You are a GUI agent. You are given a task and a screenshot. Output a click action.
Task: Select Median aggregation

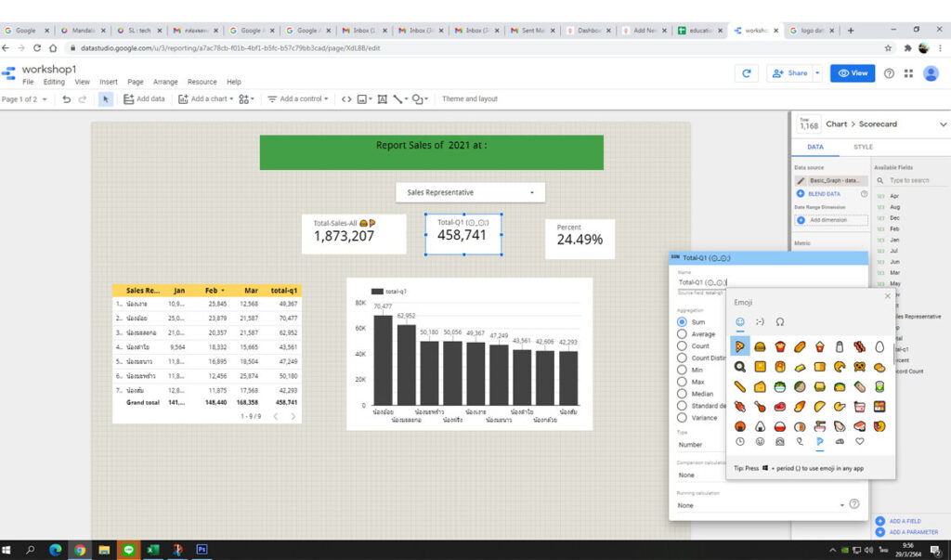682,394
